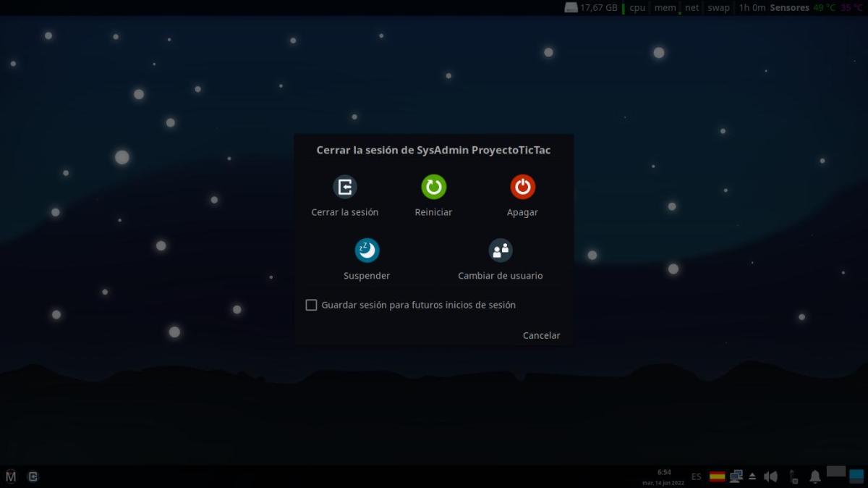Open the Spanish flag keyboard layout indicator
The image size is (868, 488).
pyautogui.click(x=717, y=476)
